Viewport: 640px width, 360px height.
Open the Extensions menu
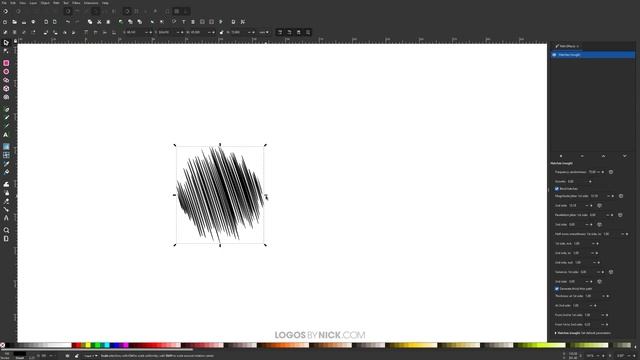point(91,3)
